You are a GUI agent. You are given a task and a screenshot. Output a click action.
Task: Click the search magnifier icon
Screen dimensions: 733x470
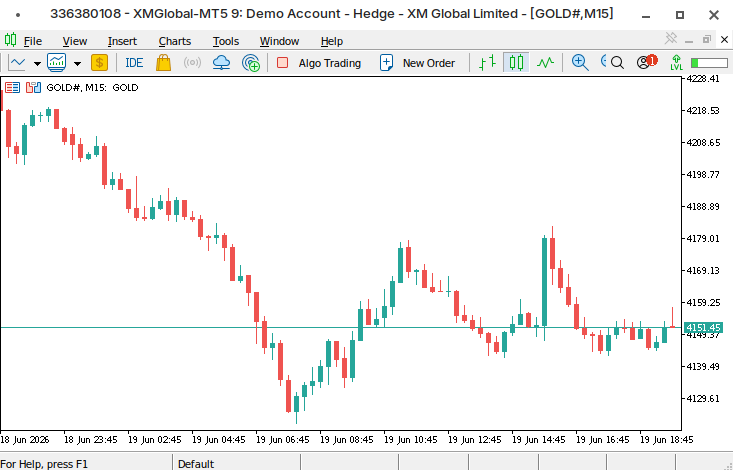click(x=617, y=63)
